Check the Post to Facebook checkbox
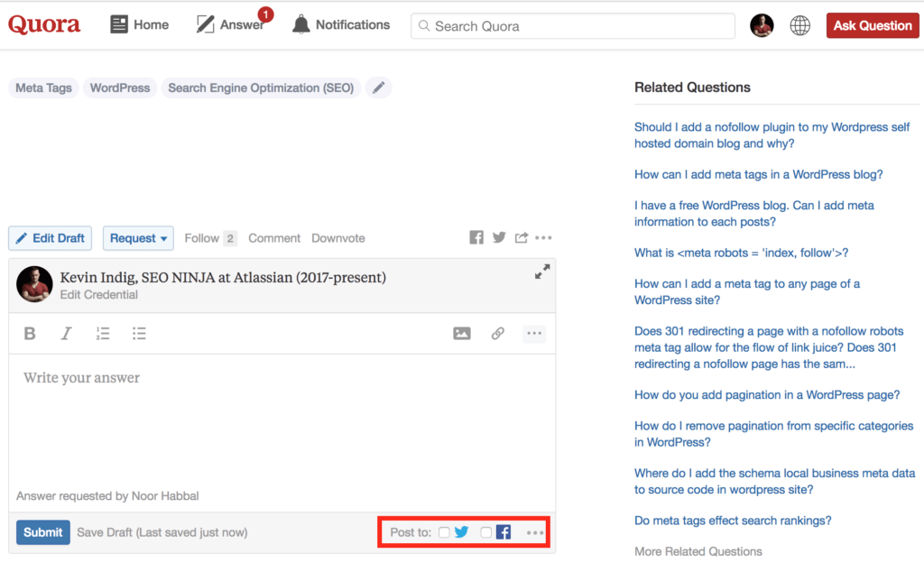Viewport: 924px width, 572px height. click(486, 532)
